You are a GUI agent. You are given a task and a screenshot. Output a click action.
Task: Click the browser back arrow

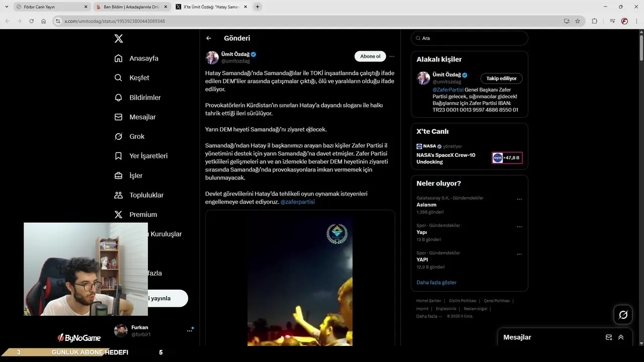click(8, 21)
